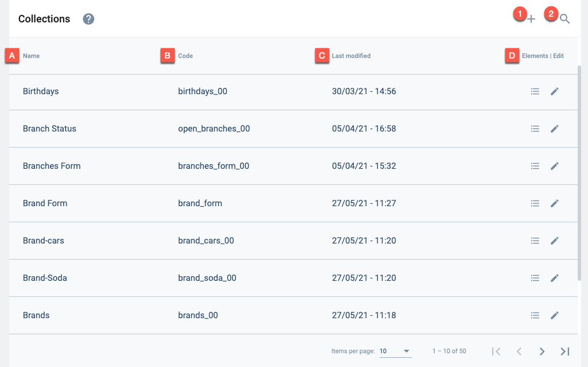
Task: View elements list for Branches Form
Action: tap(535, 166)
